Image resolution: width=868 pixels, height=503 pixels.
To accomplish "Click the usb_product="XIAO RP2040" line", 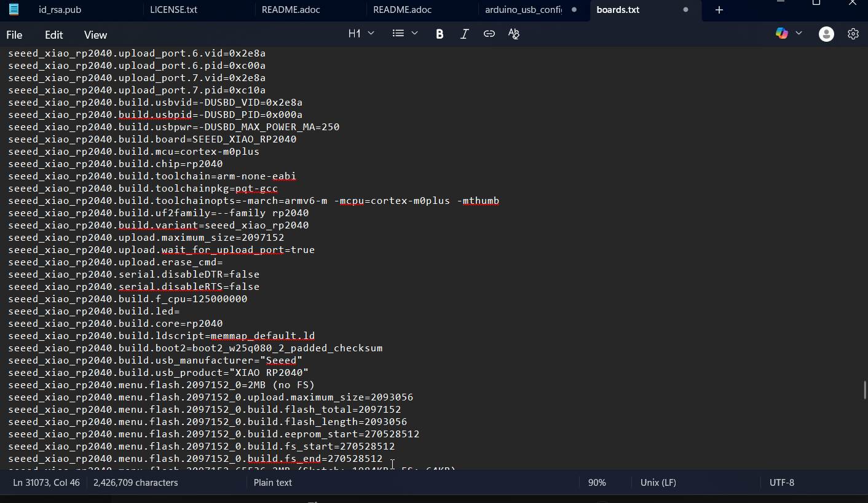I will pyautogui.click(x=159, y=373).
